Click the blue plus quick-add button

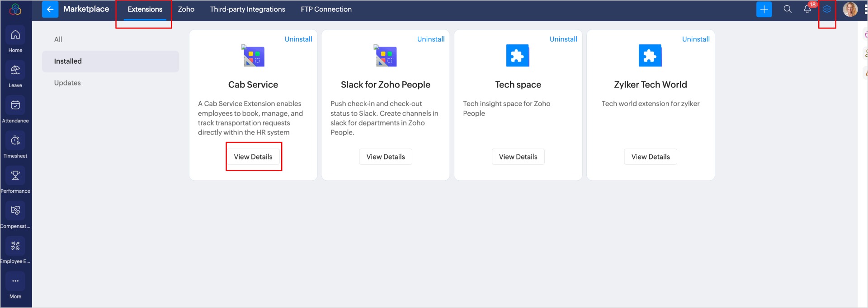click(x=764, y=9)
